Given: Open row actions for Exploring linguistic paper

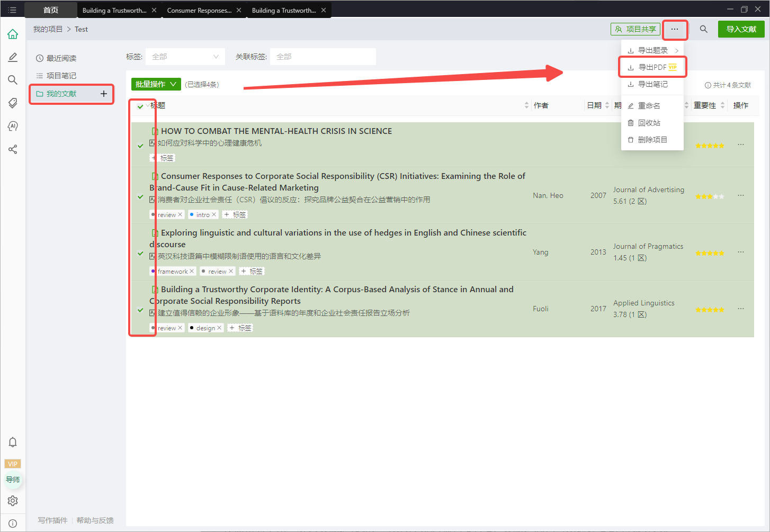Looking at the screenshot, I should pyautogui.click(x=741, y=252).
